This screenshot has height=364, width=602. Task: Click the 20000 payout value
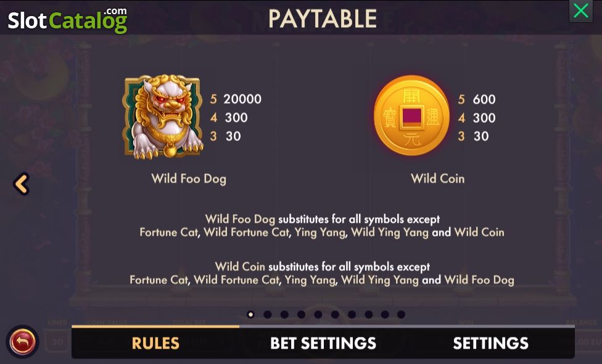pyautogui.click(x=242, y=99)
